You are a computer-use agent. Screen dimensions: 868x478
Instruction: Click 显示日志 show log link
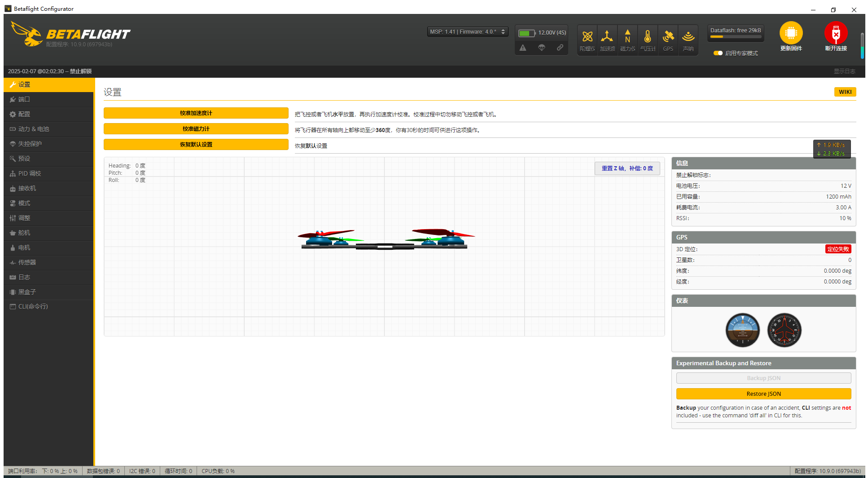(845, 71)
